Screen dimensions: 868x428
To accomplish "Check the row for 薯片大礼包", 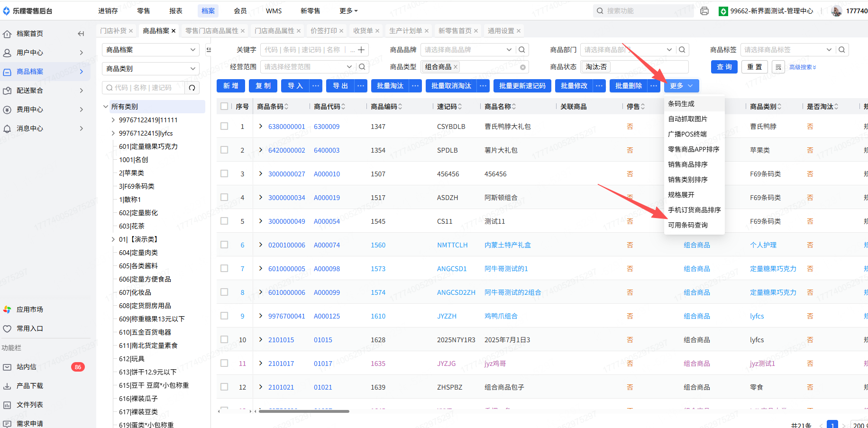I will 225,150.
